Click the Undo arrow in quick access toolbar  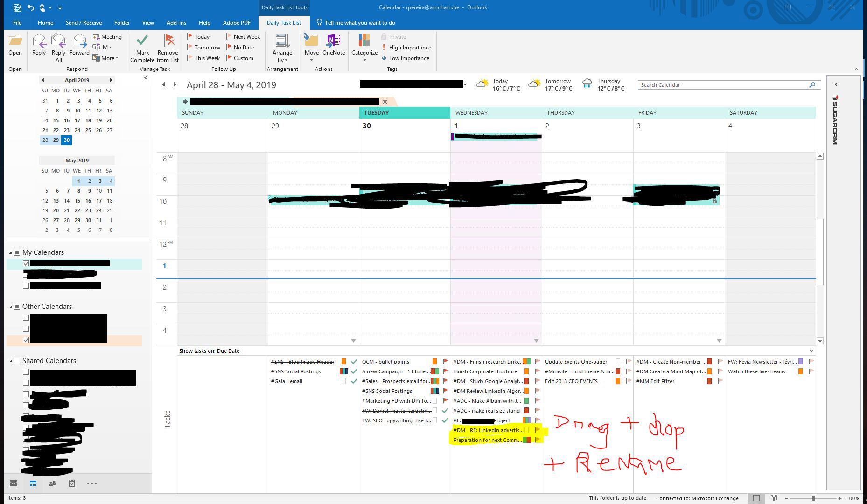[x=31, y=7]
